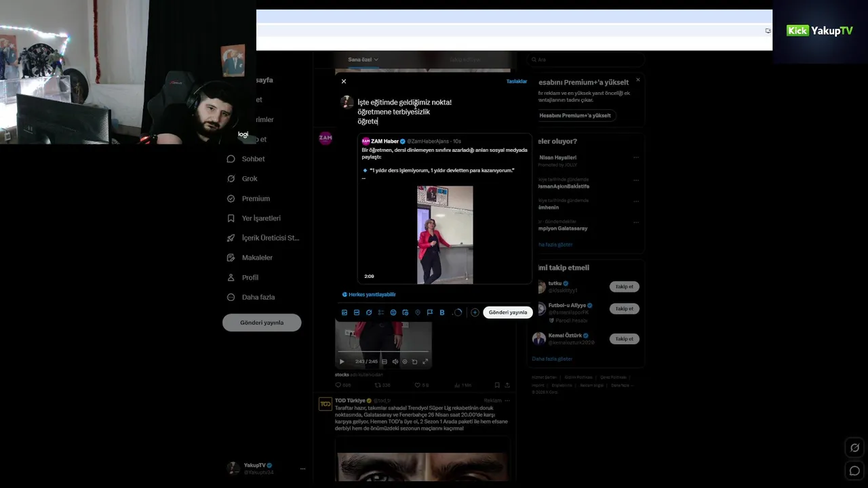
Task: Seek on the video progress bar
Action: (x=383, y=352)
